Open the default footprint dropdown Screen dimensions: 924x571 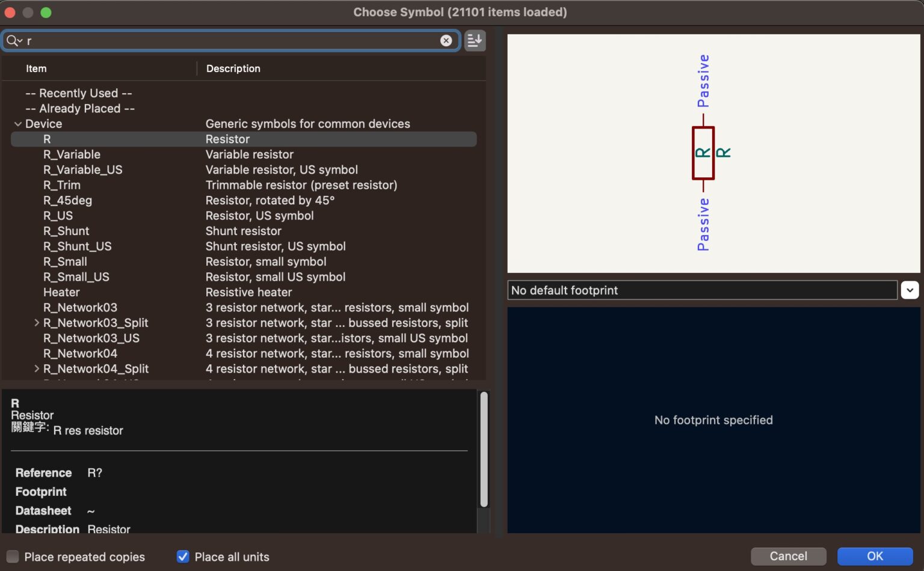(x=909, y=290)
